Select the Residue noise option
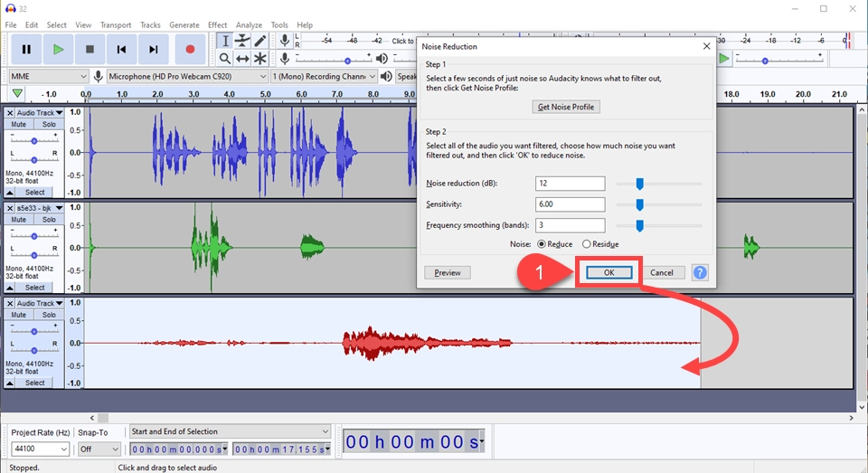868x473 pixels. pos(588,244)
